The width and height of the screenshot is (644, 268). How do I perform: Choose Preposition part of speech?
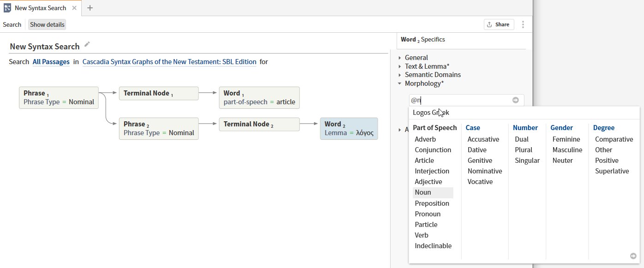click(432, 203)
